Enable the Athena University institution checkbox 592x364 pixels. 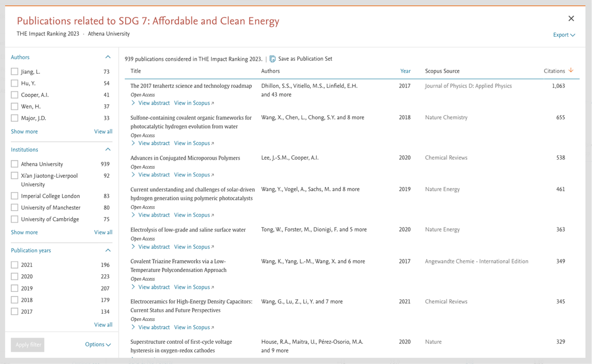[15, 164]
